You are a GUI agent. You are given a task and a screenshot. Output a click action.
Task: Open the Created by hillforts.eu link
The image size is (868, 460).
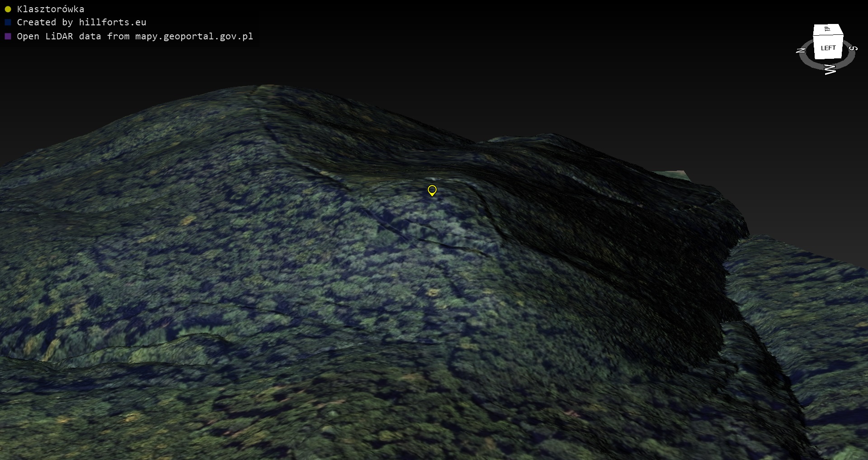pos(81,22)
